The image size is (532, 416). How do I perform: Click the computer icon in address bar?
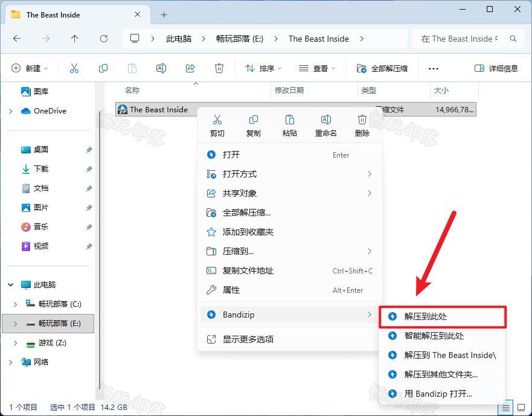[135, 39]
